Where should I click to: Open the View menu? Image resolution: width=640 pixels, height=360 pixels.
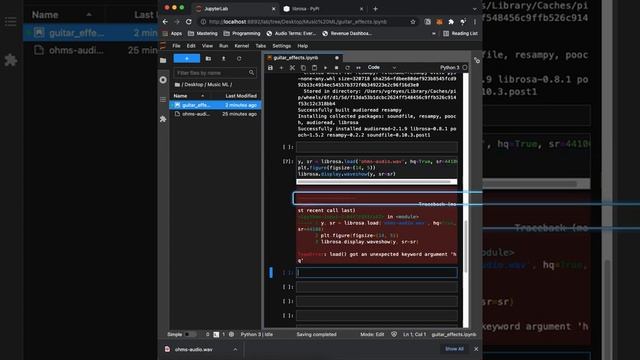pos(207,46)
